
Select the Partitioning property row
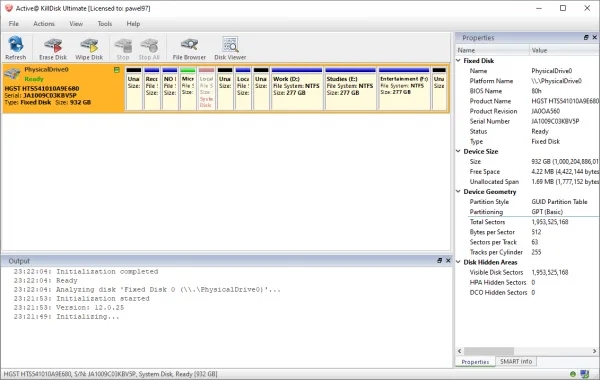(x=527, y=212)
